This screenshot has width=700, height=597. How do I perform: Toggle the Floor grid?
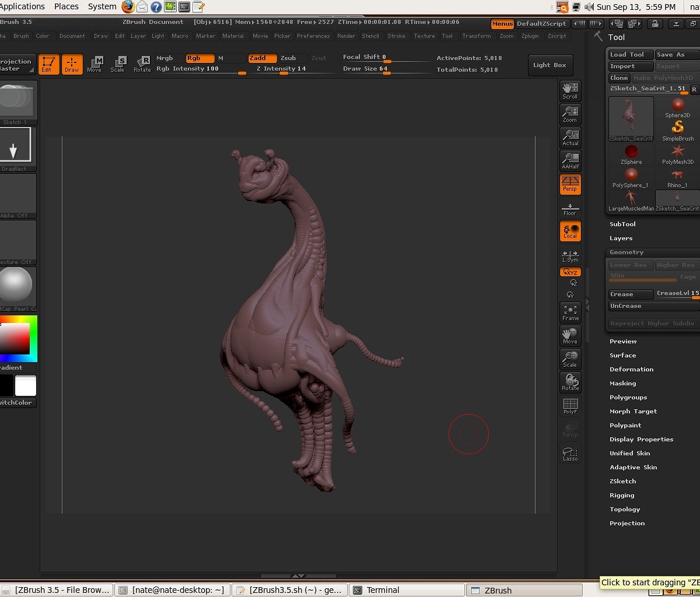click(570, 208)
